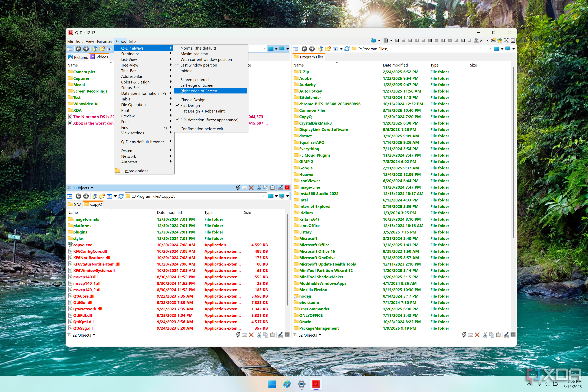This screenshot has height=392, width=588.
Task: Go up one folder in the CopyQ pane
Action: (x=95, y=196)
